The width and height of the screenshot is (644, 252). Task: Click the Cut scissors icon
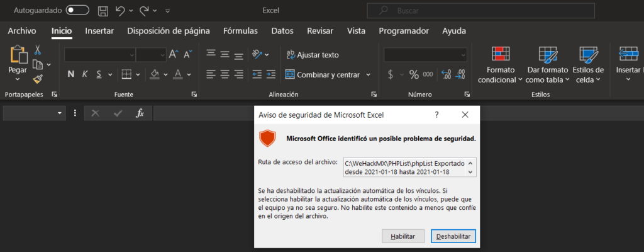tap(37, 50)
